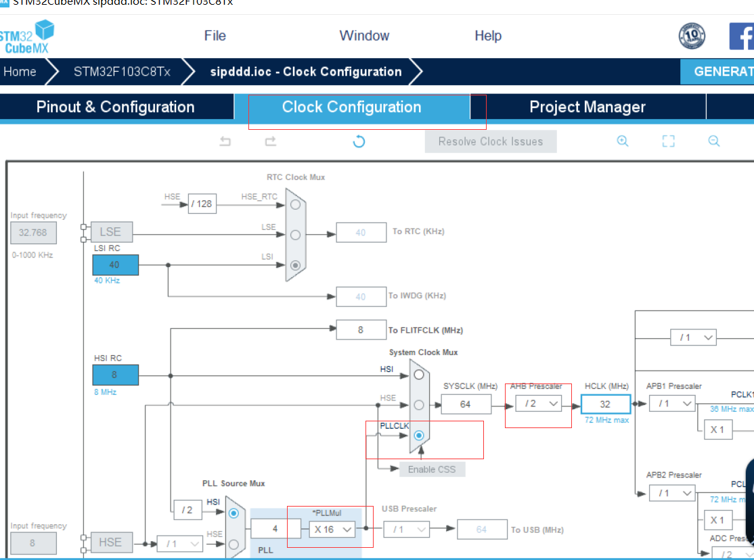Open the Window menu
The image size is (754, 560).
tap(364, 36)
